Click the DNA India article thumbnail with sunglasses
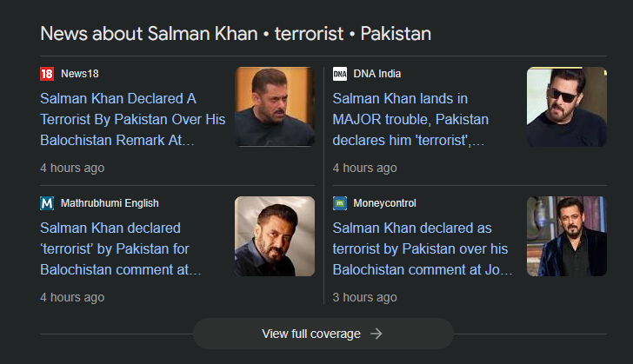Screen dimensions: 633x364 point(567,107)
